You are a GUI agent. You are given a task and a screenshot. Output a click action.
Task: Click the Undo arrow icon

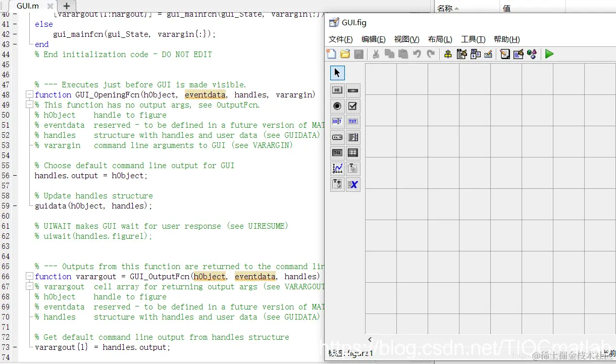pyautogui.click(x=417, y=54)
